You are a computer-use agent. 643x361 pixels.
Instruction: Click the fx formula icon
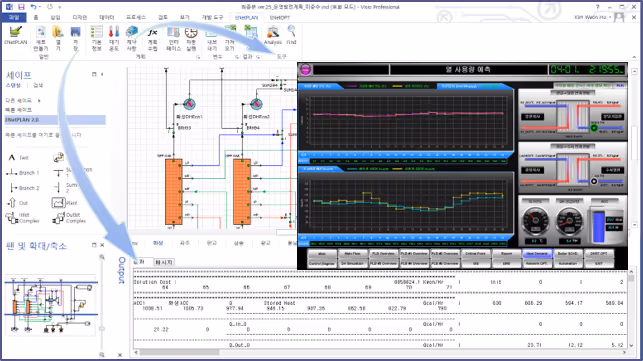coord(153,32)
